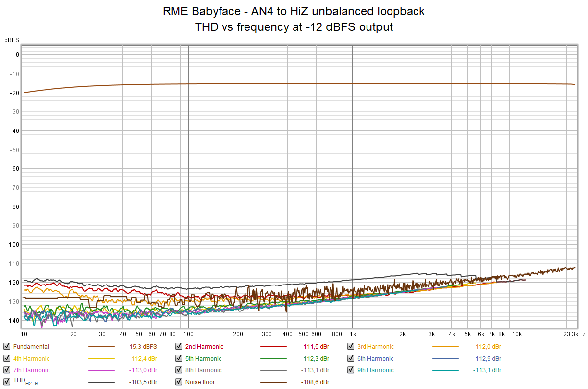This screenshot has height=389, width=588.
Task: Click the 500 frequency axis tick label
Action: (303, 334)
